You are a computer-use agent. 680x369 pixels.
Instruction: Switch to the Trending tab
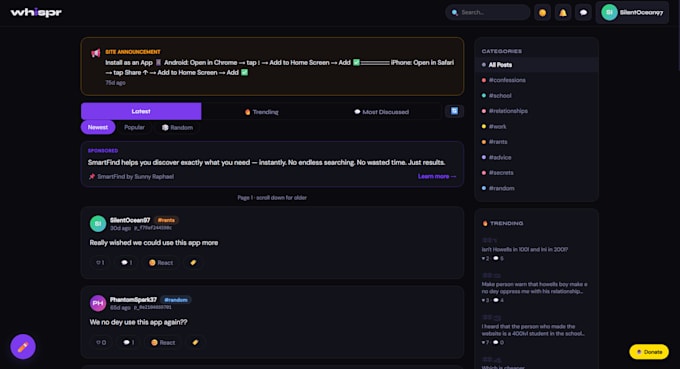(x=262, y=112)
